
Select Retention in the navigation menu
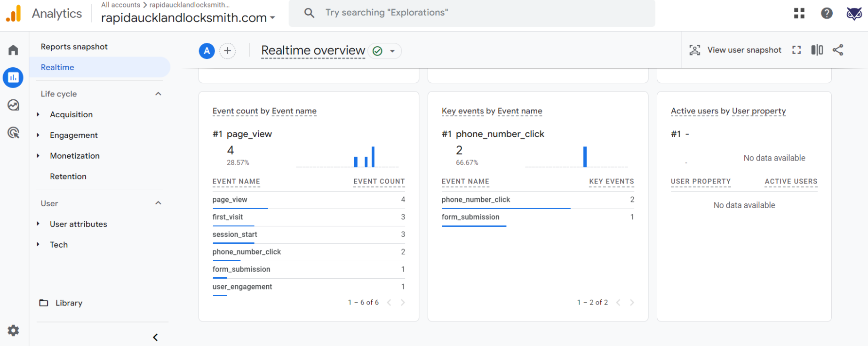68,177
